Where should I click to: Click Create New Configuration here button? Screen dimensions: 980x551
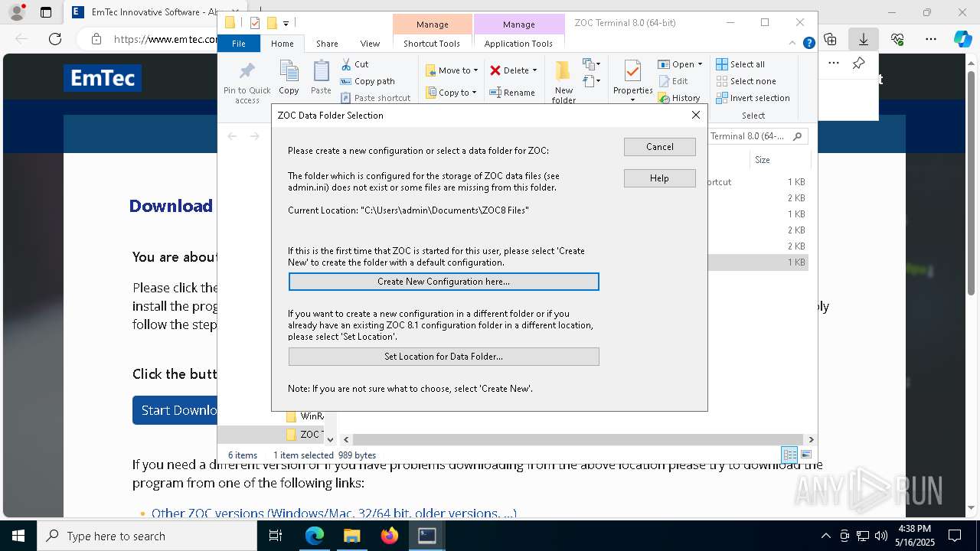[x=443, y=282]
